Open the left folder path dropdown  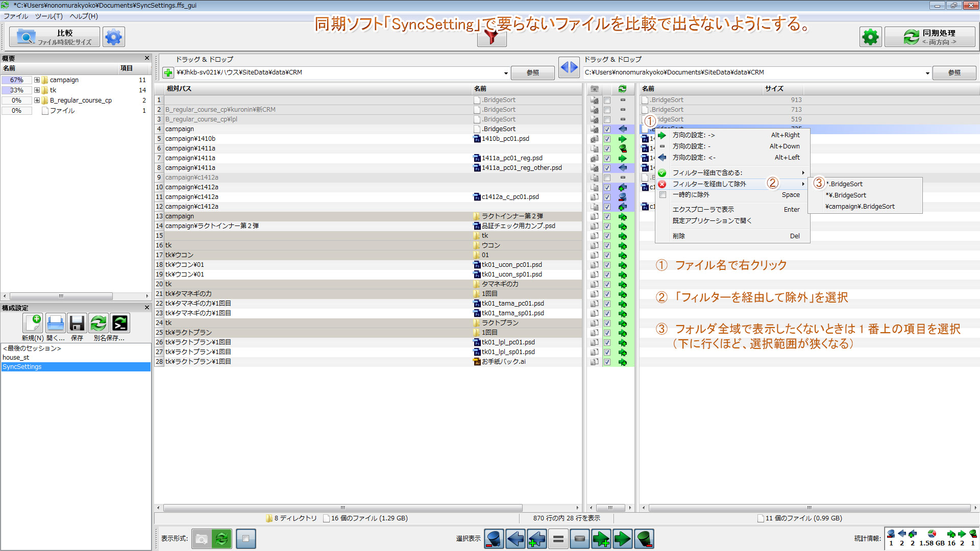(x=506, y=73)
